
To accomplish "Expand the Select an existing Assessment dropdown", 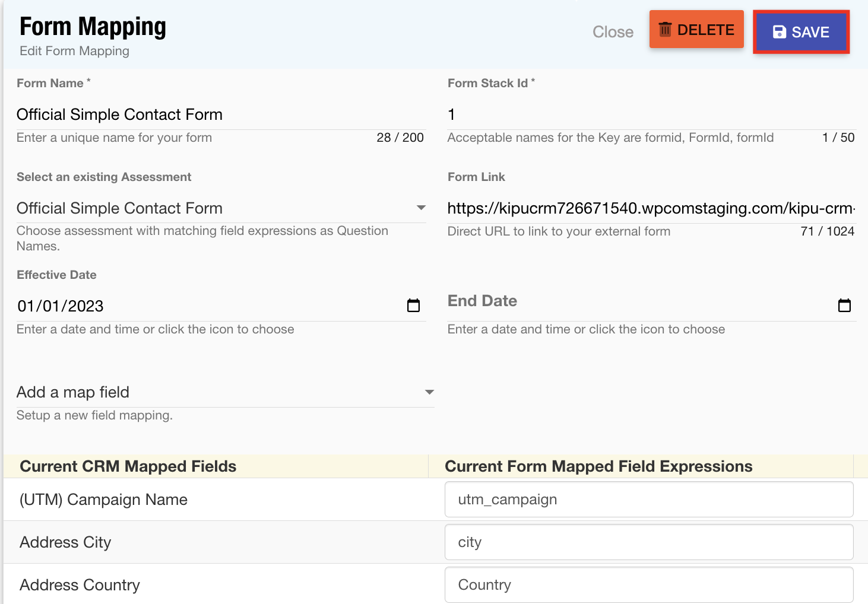I will tap(421, 208).
